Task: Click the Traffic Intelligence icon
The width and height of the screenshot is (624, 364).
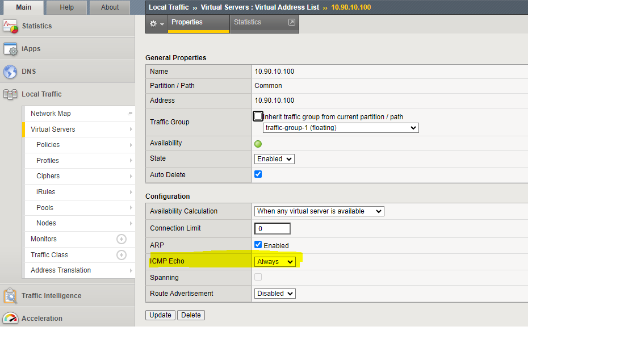Action: click(10, 296)
